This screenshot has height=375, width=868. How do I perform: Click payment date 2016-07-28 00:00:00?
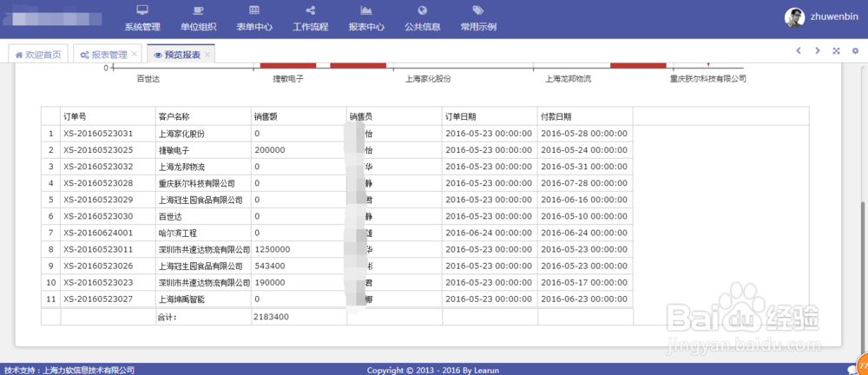[x=583, y=183]
